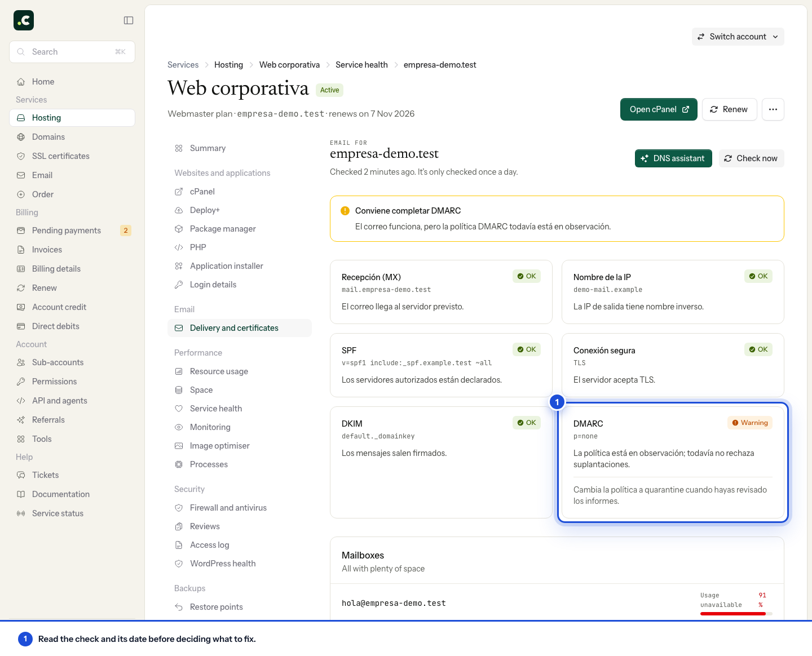This screenshot has height=656, width=812.
Task: Click the SSL certificates shield icon
Action: point(21,156)
